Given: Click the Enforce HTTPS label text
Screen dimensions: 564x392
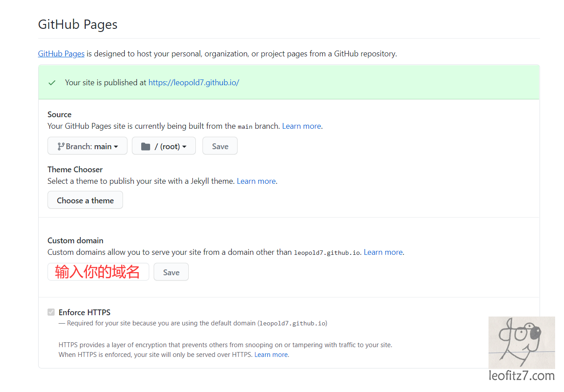Looking at the screenshot, I should (x=84, y=313).
